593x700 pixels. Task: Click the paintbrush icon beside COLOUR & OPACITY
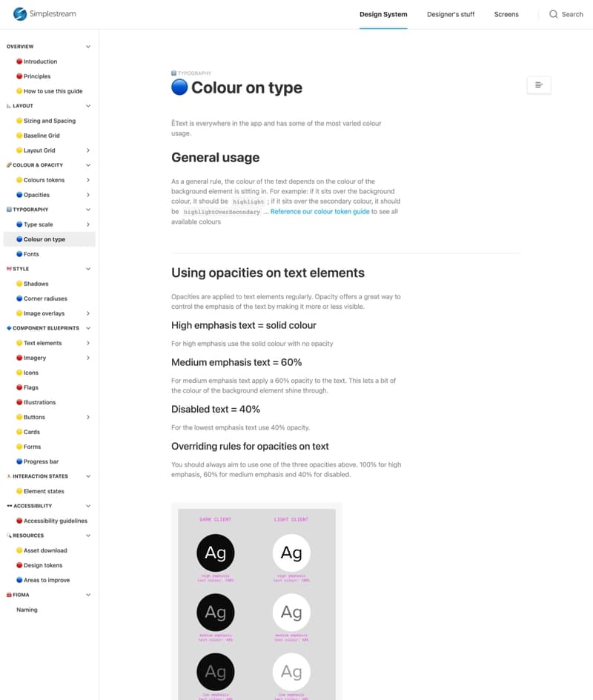click(x=8, y=164)
